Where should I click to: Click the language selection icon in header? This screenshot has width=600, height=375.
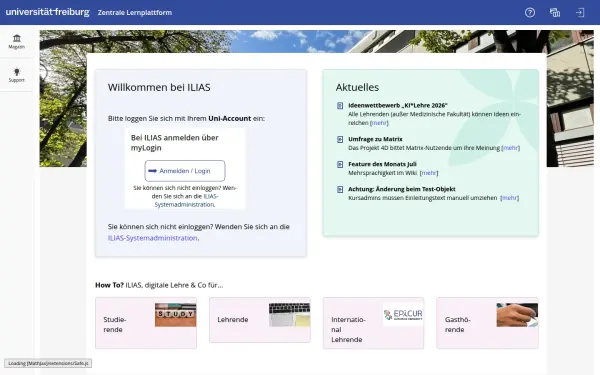555,13
